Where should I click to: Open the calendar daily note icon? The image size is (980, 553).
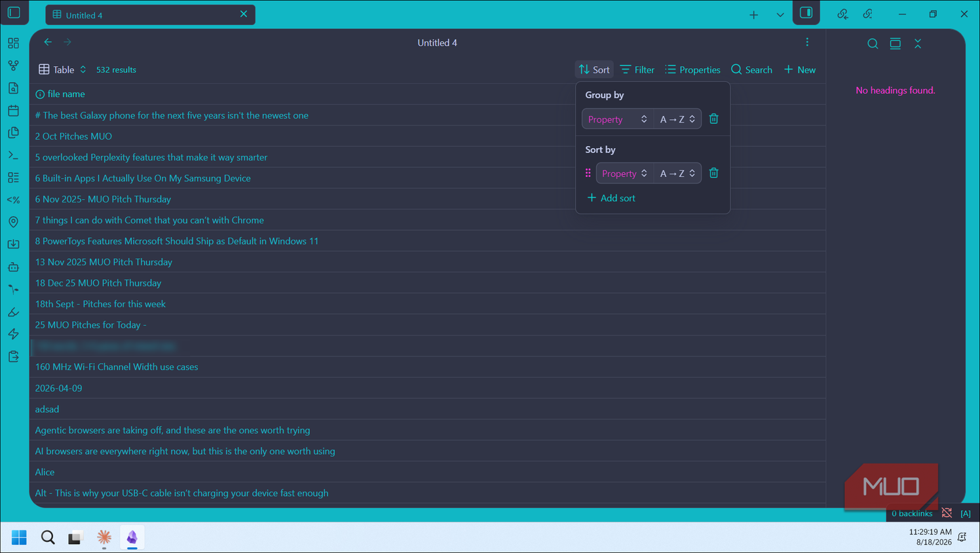point(13,110)
